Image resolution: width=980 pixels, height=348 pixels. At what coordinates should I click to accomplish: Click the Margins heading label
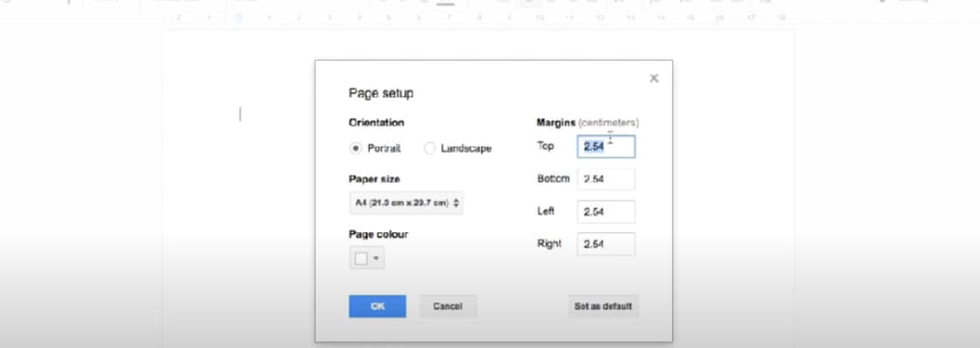click(556, 123)
